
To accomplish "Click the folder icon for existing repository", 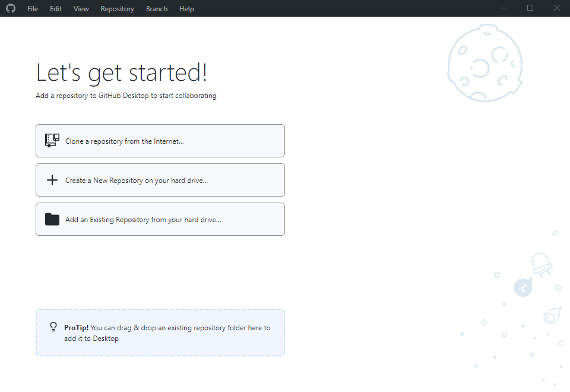I will pyautogui.click(x=52, y=219).
